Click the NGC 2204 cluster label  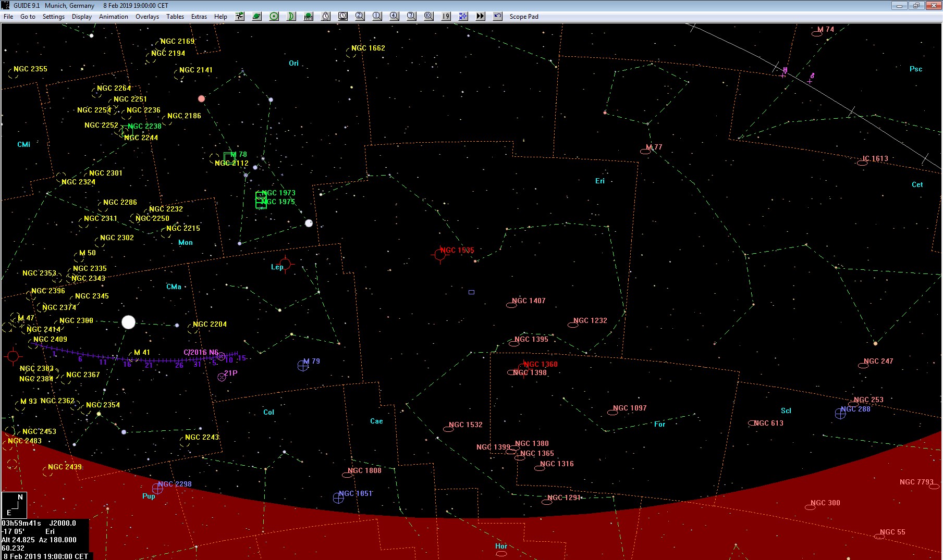(210, 324)
